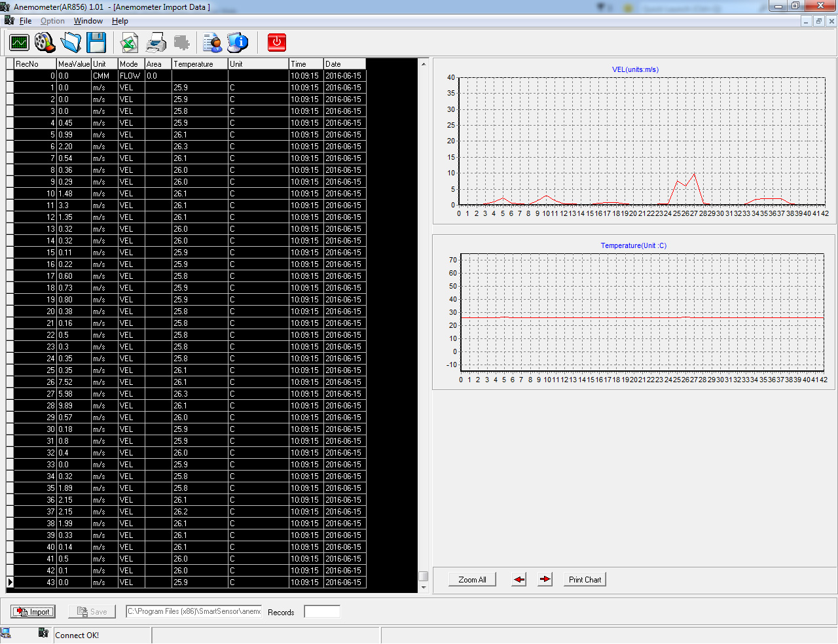Screen dimensions: 838x644
Task: Click the Records input field
Action: (322, 612)
